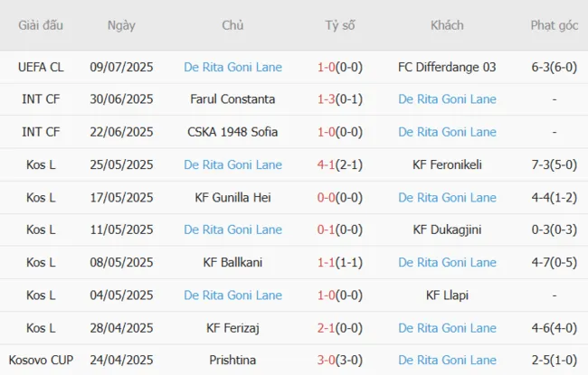The width and height of the screenshot is (588, 375).
Task: Click the UEFA CL competition label
Action: pos(41,66)
